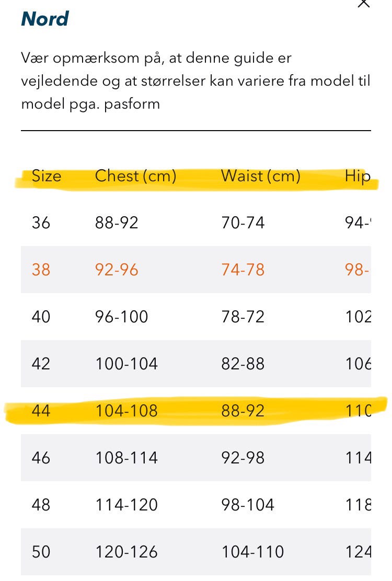Click the Nord heading
The height and width of the screenshot is (581, 392).
45,19
